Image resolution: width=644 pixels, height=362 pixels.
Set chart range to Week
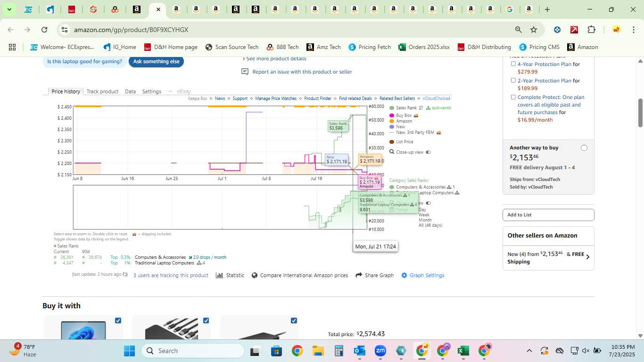click(x=424, y=215)
